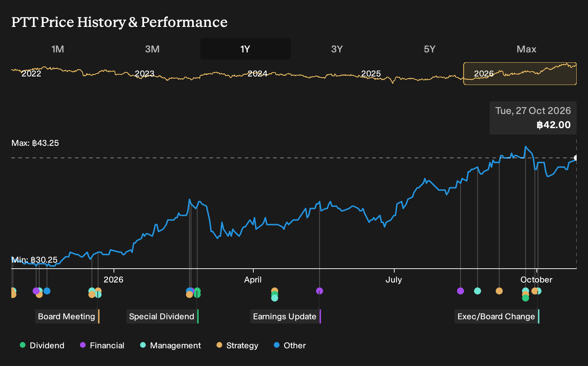Click the 2025 label on the overview chart
The width and height of the screenshot is (588, 366).
(371, 74)
